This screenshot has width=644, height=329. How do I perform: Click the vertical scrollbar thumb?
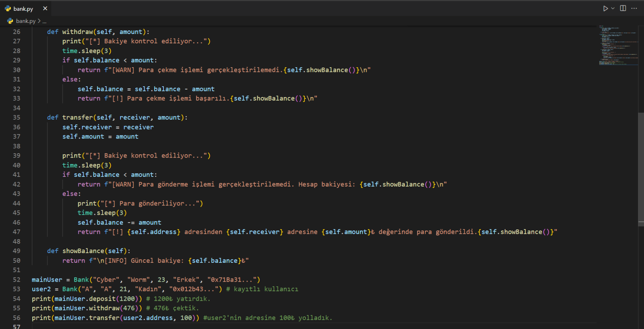click(x=641, y=168)
